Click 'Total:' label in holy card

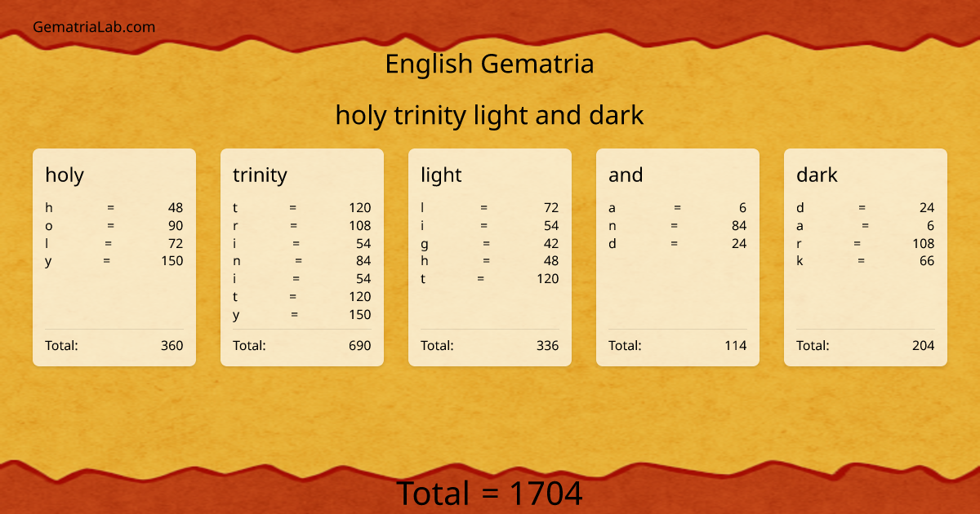point(61,345)
